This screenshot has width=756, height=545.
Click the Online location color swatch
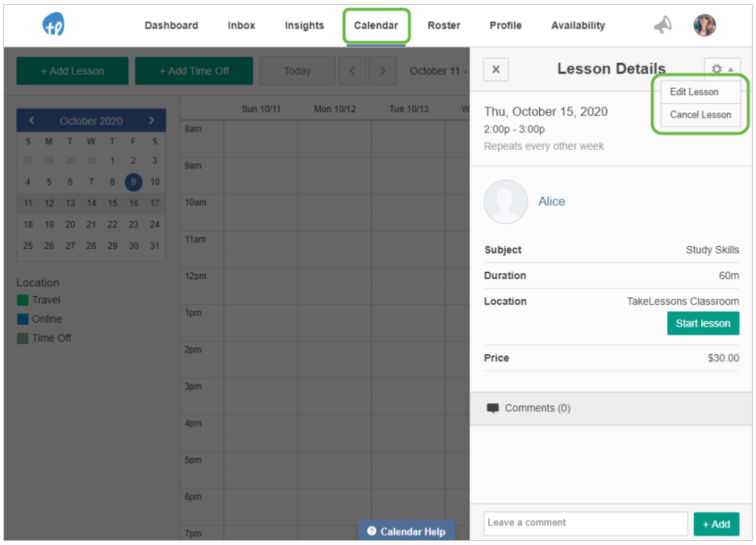(x=22, y=319)
